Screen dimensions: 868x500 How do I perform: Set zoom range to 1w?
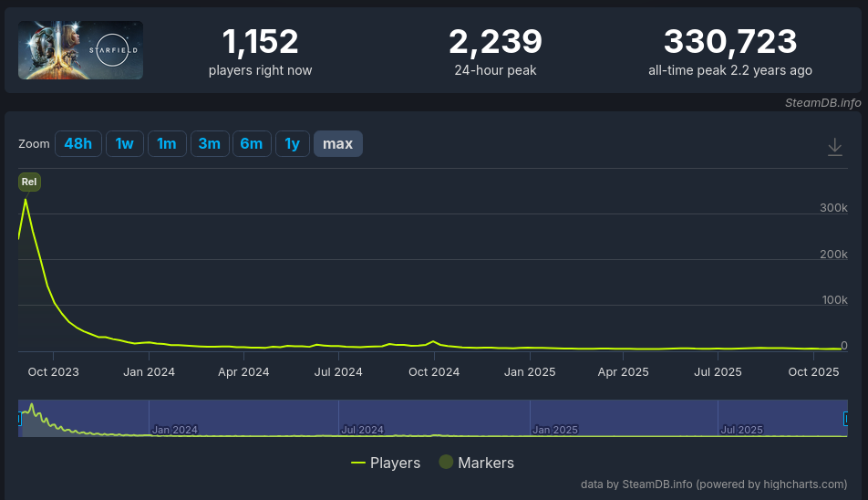tap(125, 144)
